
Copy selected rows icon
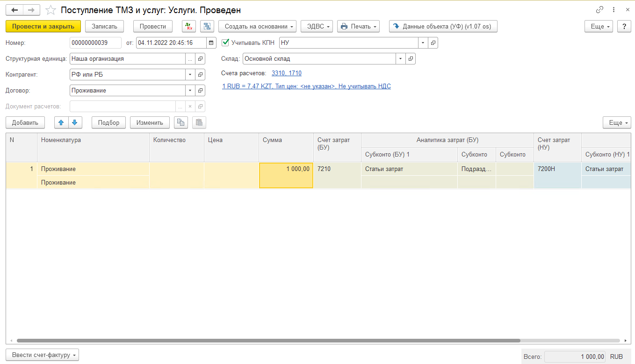tap(180, 122)
